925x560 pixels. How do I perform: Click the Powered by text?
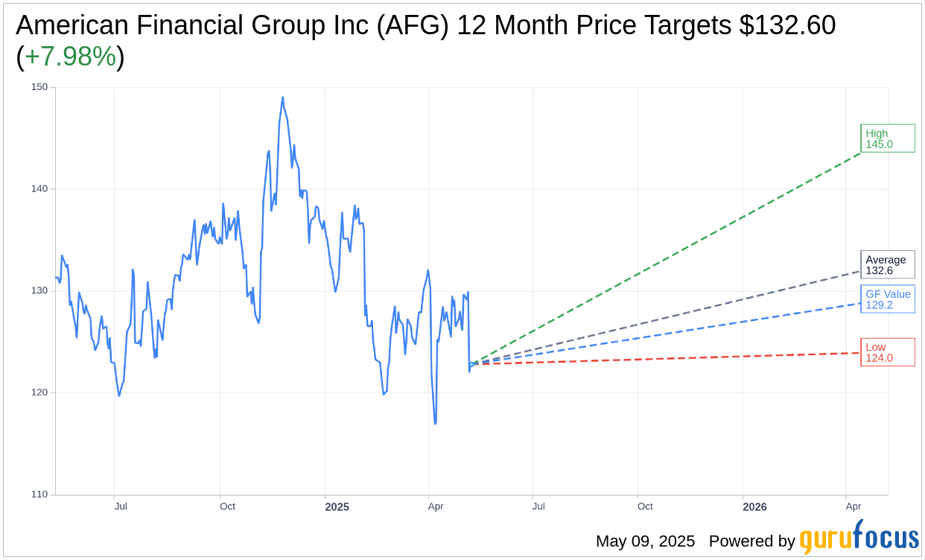coord(751,541)
